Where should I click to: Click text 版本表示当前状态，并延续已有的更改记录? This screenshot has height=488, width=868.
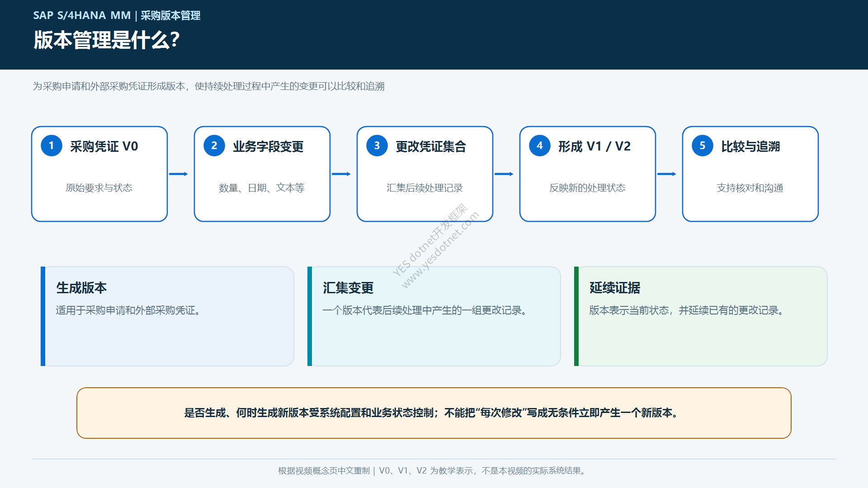point(686,310)
